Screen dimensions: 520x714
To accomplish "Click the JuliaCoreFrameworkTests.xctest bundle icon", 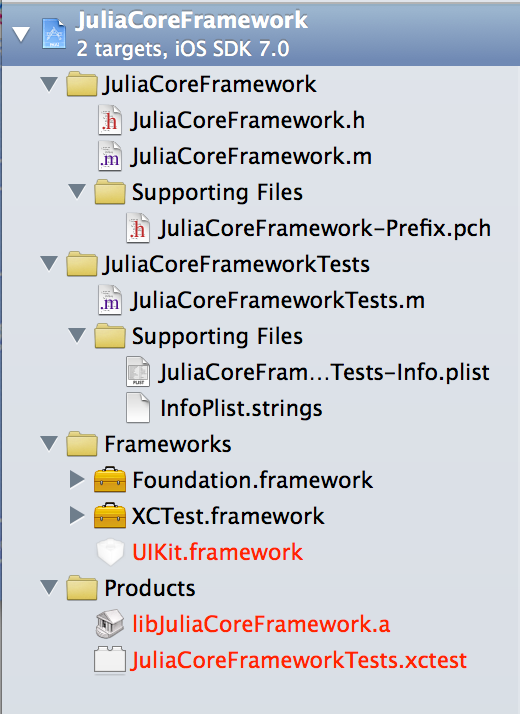I will 110,660.
